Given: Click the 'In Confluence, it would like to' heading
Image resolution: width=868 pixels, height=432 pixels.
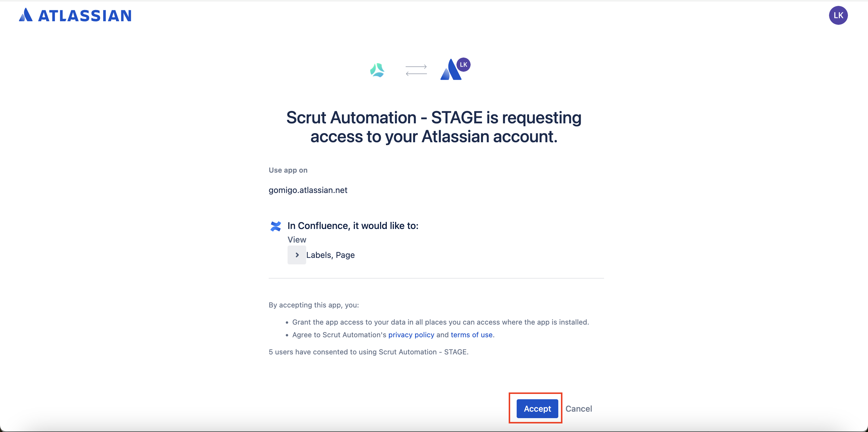Looking at the screenshot, I should click(x=353, y=226).
